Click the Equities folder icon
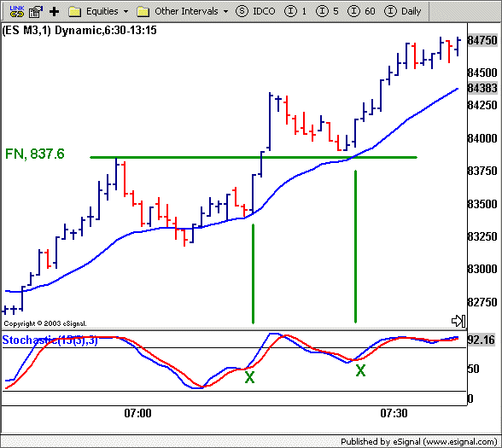This screenshot has height=448, width=502. [x=75, y=12]
